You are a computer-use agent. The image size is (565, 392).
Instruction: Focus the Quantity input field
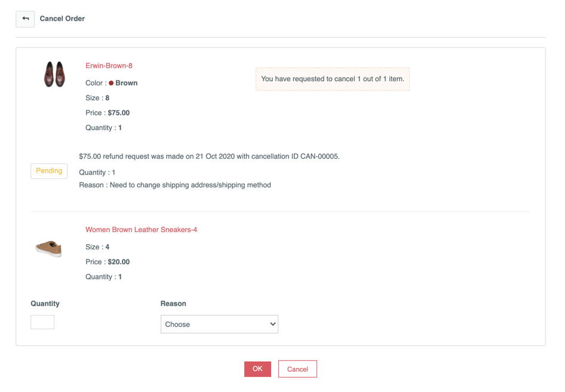tap(42, 322)
